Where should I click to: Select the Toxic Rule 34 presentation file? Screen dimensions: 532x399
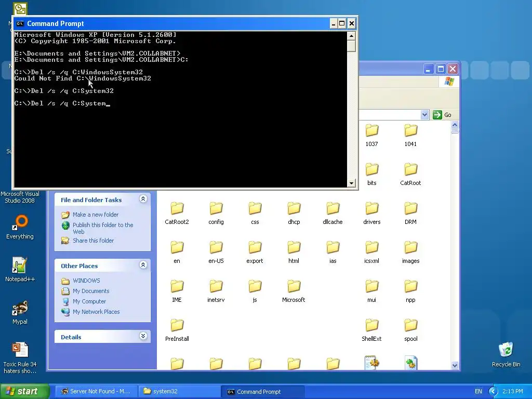(20, 358)
